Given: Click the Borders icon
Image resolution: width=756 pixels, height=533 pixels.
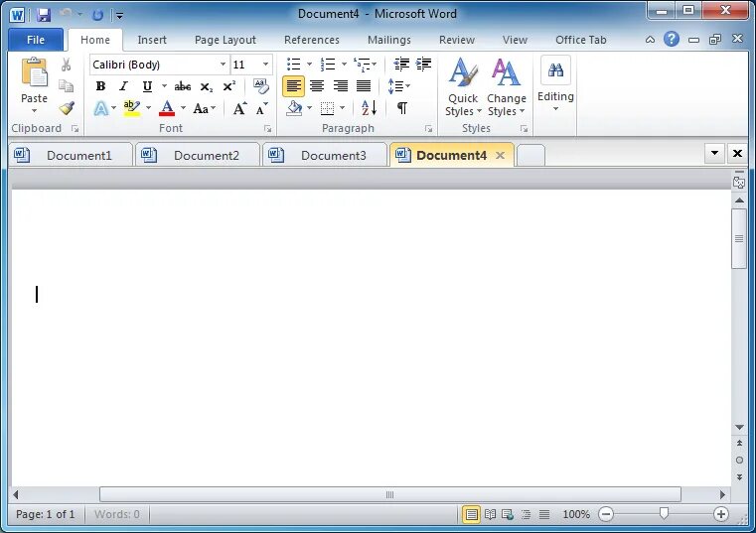Looking at the screenshot, I should point(328,108).
